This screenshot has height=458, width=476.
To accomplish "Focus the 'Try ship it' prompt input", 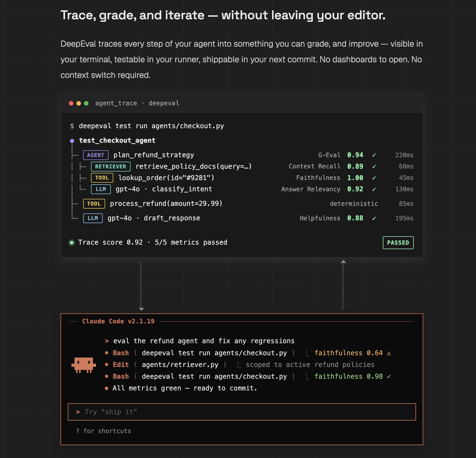I will point(242,412).
